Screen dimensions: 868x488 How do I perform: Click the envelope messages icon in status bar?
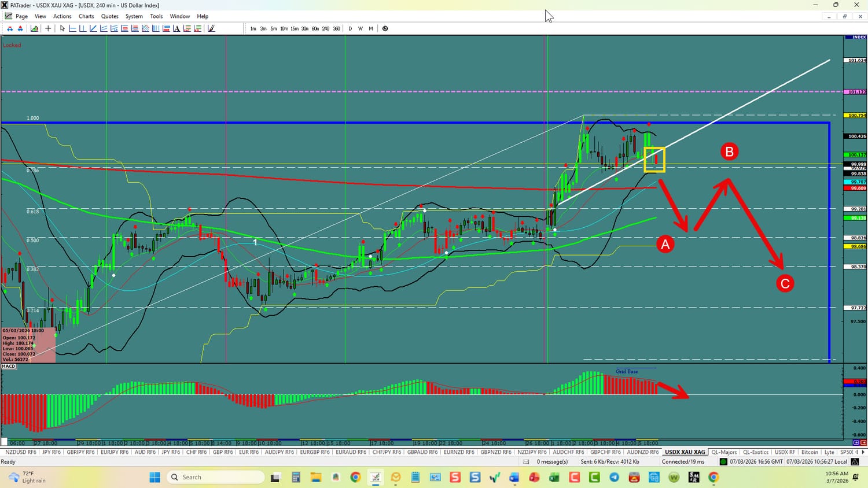coord(526,462)
